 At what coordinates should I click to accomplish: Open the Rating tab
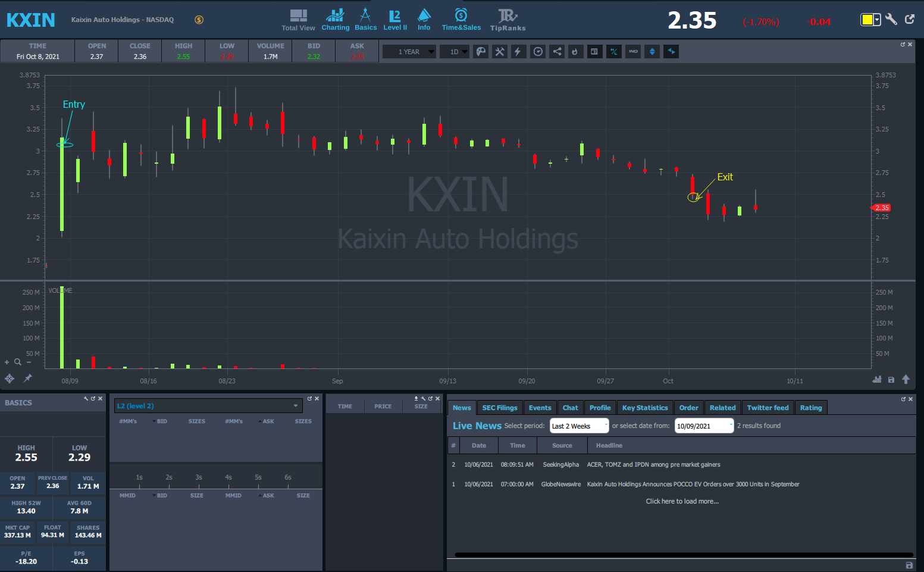pos(811,408)
